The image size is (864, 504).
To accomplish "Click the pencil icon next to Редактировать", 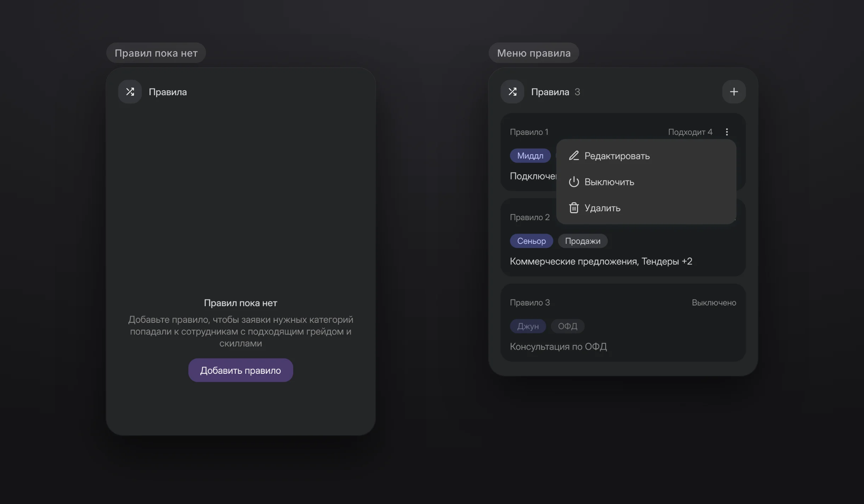I will tap(574, 156).
